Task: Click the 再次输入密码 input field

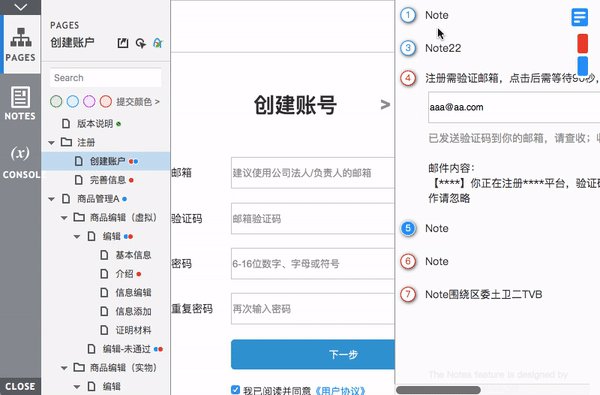Action: tap(313, 309)
